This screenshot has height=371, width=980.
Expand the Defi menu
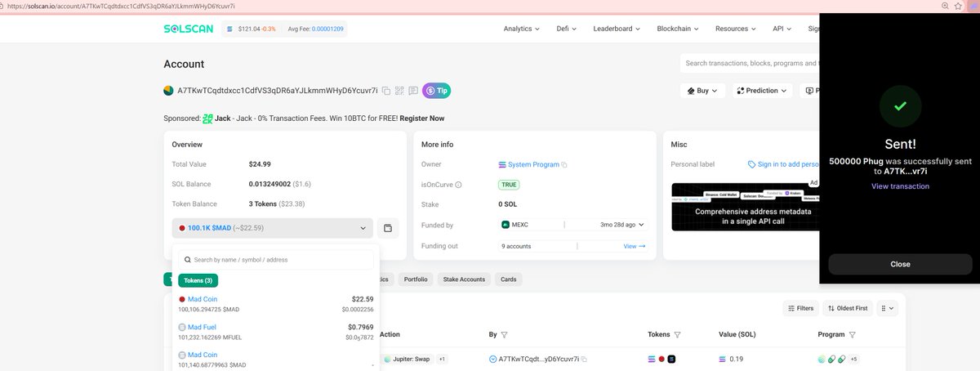[x=566, y=29]
